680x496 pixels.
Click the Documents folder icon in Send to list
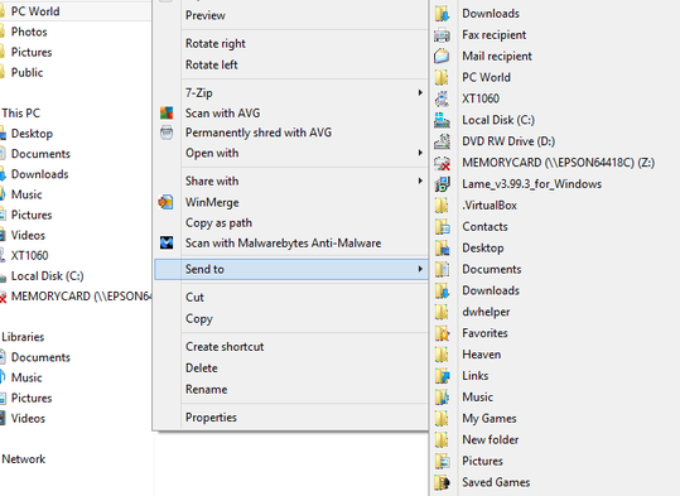click(x=442, y=269)
